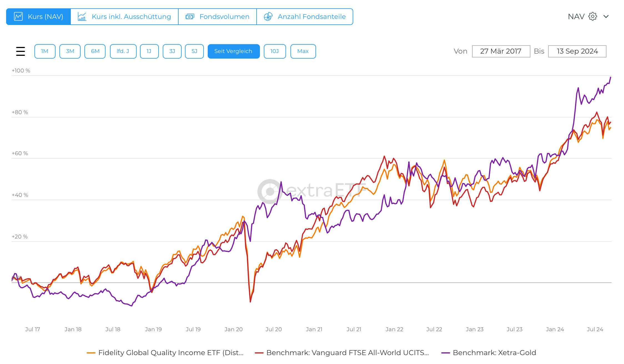The image size is (624, 364).
Task: Select the lfd. J range button
Action: coord(123,51)
